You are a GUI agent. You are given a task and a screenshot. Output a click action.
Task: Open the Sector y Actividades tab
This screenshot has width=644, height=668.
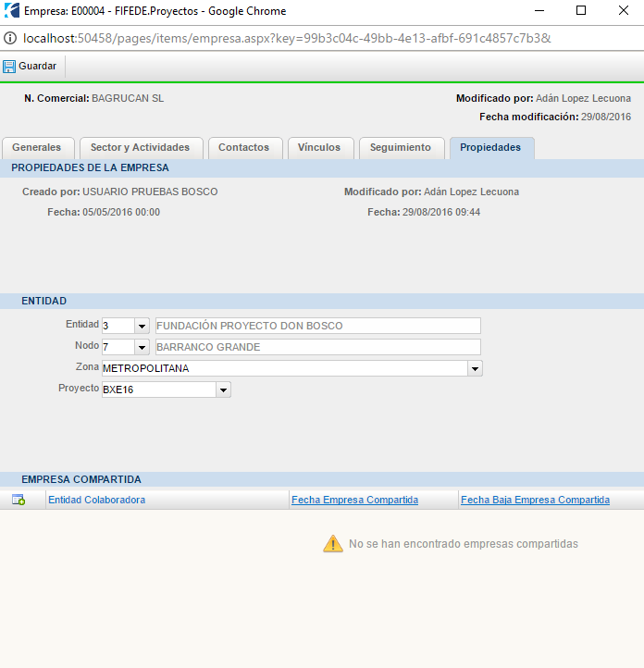point(141,148)
